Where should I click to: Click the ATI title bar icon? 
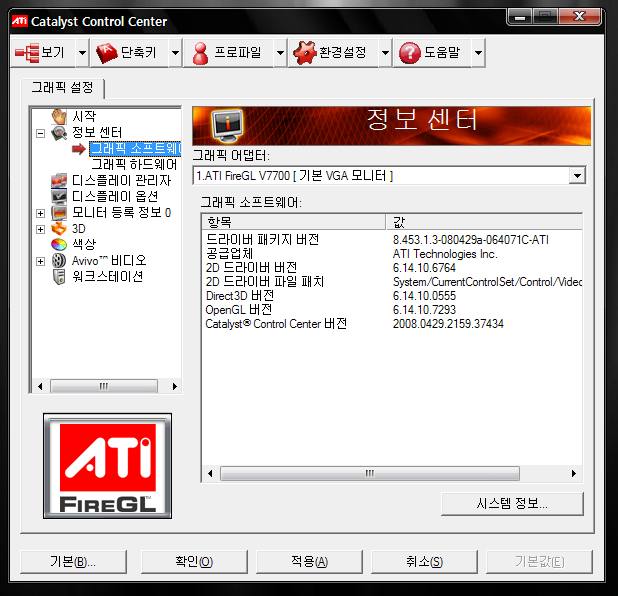(x=20, y=21)
